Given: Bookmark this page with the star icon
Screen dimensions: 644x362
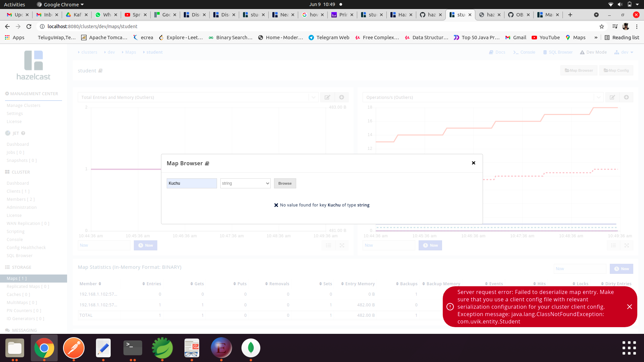Looking at the screenshot, I should pos(602,26).
